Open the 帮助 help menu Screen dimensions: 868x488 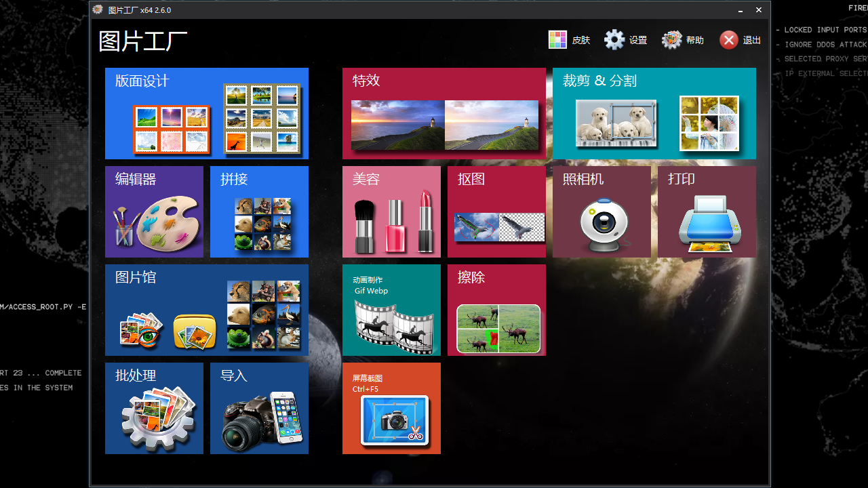tap(682, 40)
